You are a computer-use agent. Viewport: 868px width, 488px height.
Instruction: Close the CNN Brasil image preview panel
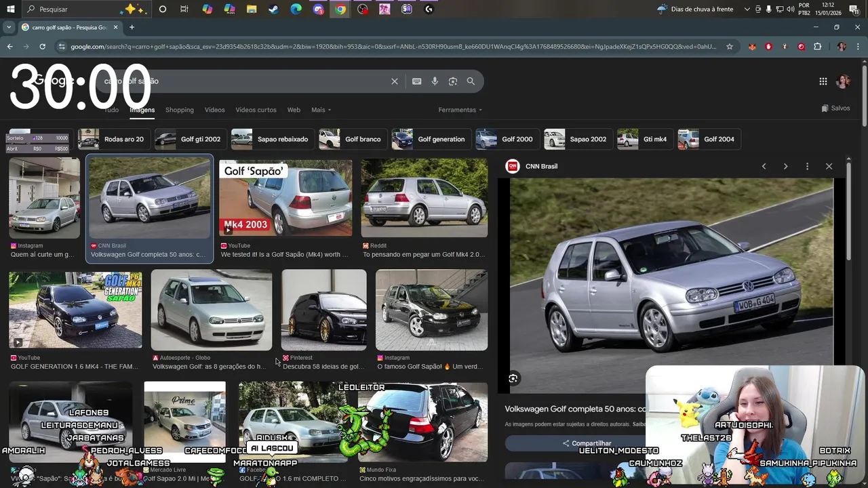pyautogui.click(x=829, y=166)
